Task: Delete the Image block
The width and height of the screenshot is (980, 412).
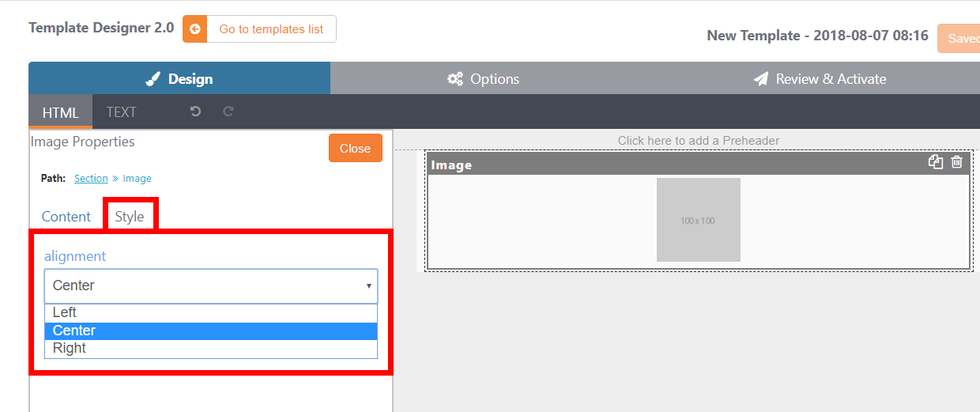Action: (957, 162)
